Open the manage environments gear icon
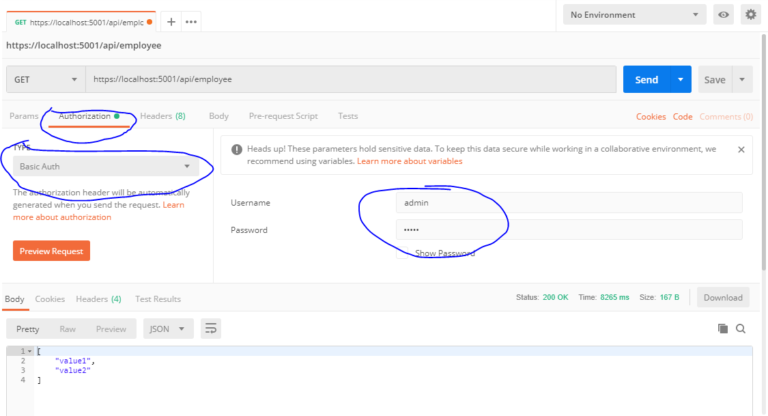768x416 pixels. pos(750,15)
